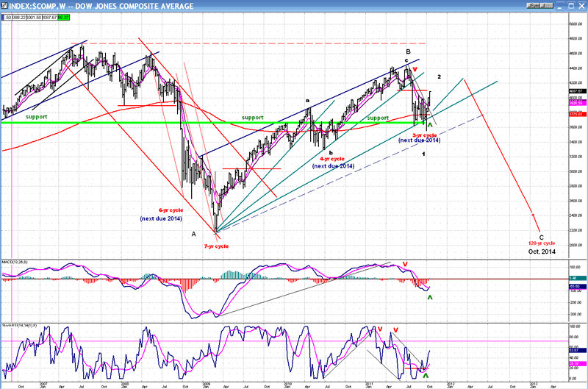
Task: Select the MACD(12,26,9) indicator label
Action: coord(15,262)
